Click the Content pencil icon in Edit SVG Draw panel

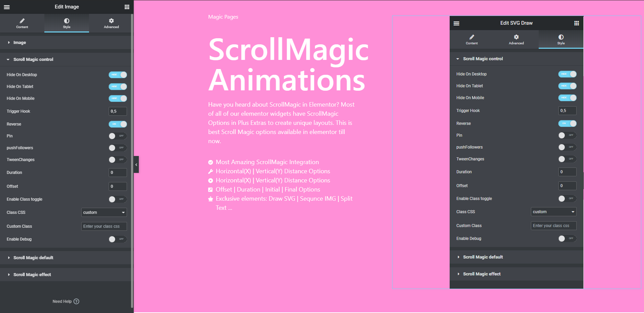[472, 37]
